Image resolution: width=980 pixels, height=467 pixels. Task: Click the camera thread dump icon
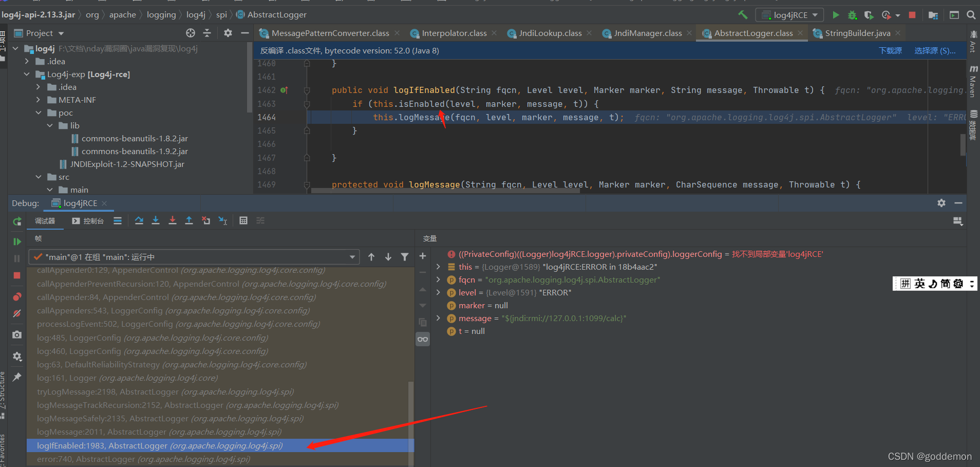[x=17, y=334]
